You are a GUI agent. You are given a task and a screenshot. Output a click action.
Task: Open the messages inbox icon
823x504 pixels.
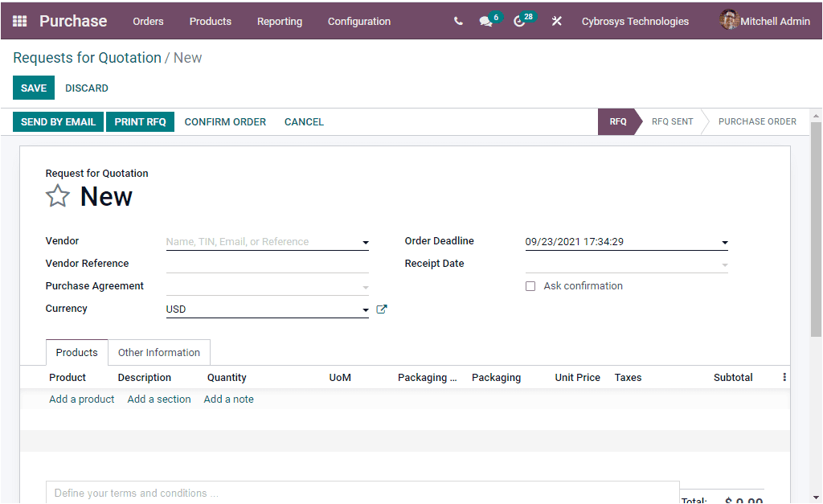point(486,21)
